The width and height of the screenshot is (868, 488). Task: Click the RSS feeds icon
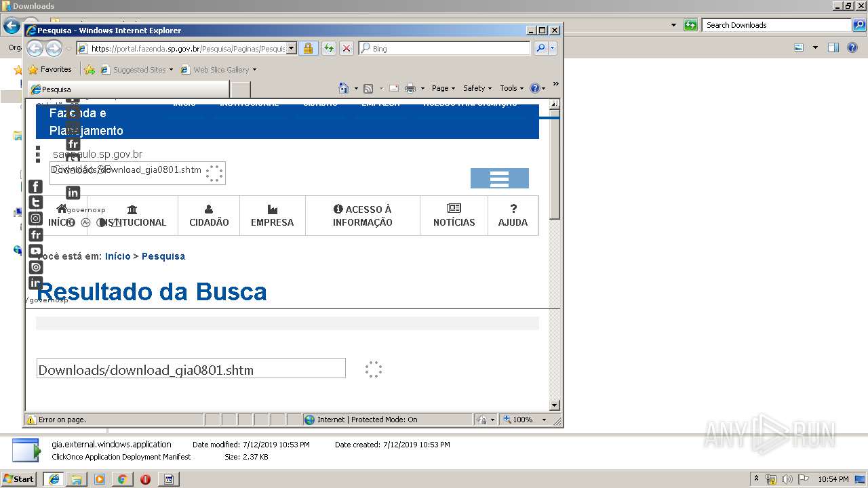368,88
